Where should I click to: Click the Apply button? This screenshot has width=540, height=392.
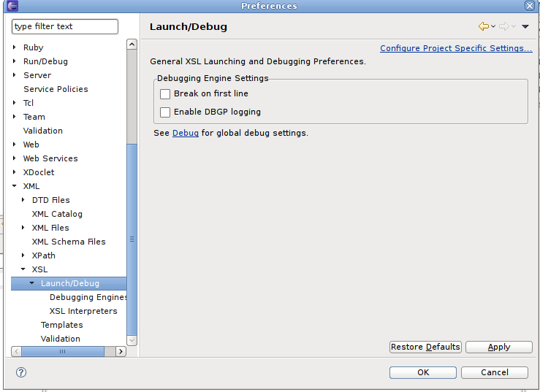coord(498,347)
